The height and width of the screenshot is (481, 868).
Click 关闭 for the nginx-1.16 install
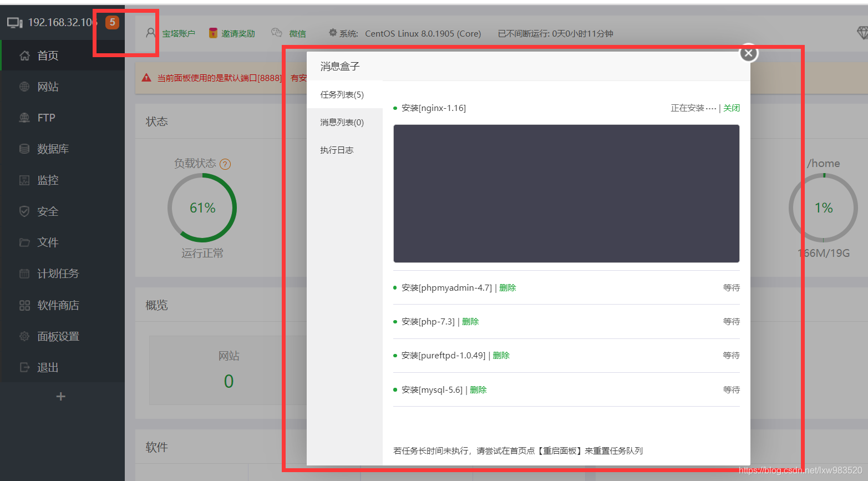click(x=732, y=108)
